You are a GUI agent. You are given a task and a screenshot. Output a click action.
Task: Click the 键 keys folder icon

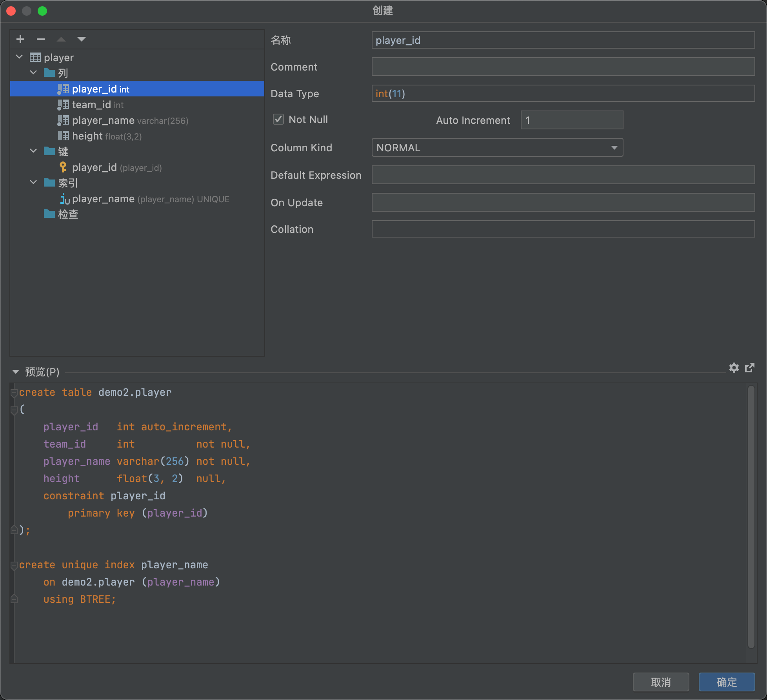click(x=49, y=151)
